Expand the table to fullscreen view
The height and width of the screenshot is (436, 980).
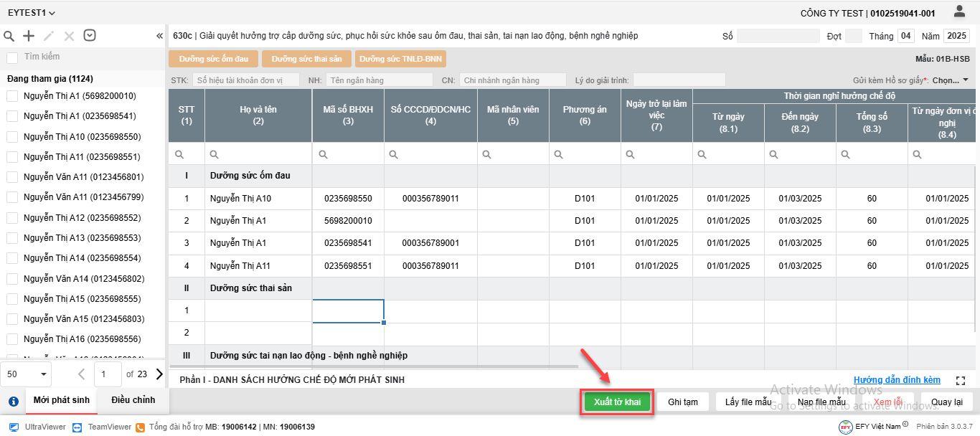(961, 380)
